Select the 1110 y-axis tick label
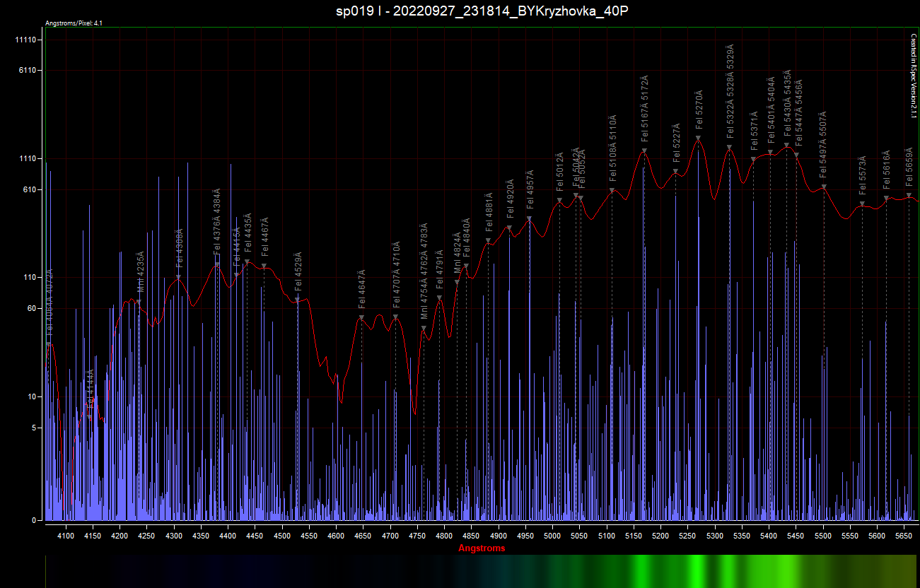The width and height of the screenshot is (920, 588). [x=28, y=159]
